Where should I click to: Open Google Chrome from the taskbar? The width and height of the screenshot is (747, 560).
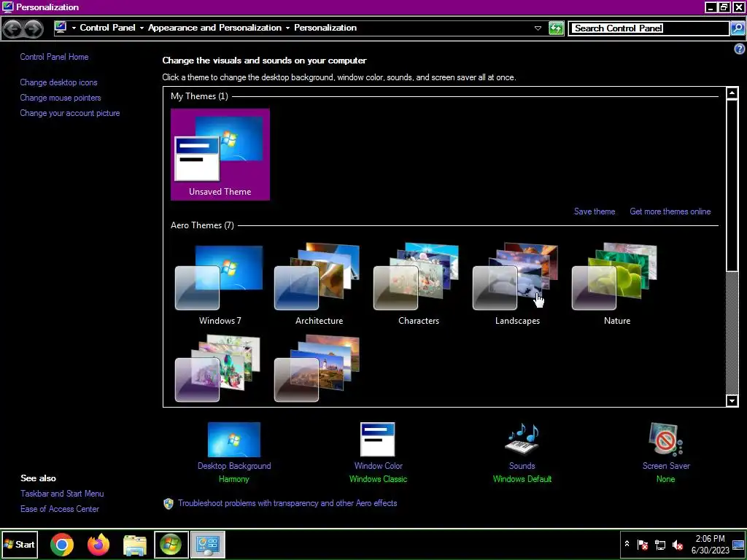coord(62,544)
